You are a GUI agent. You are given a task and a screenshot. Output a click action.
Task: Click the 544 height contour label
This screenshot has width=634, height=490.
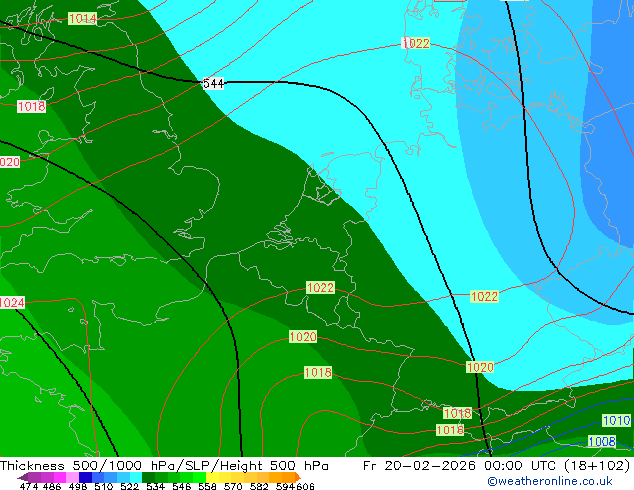tap(213, 83)
